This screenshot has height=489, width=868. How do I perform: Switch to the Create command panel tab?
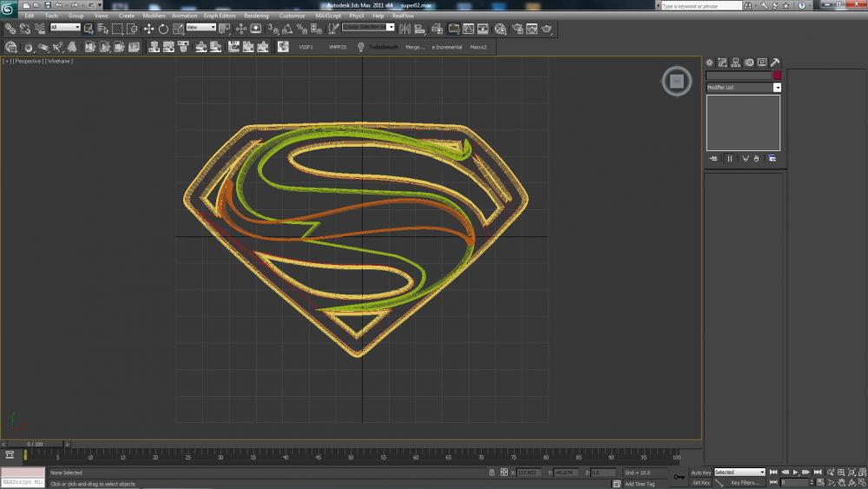point(710,63)
